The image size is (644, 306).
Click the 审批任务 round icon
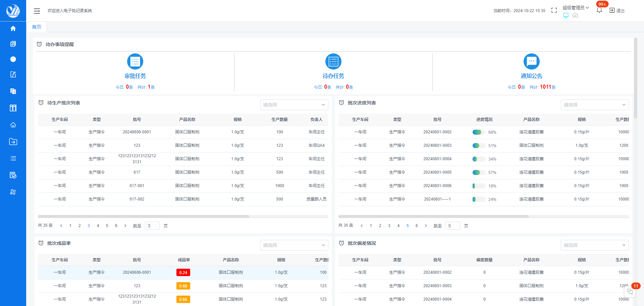tap(135, 61)
